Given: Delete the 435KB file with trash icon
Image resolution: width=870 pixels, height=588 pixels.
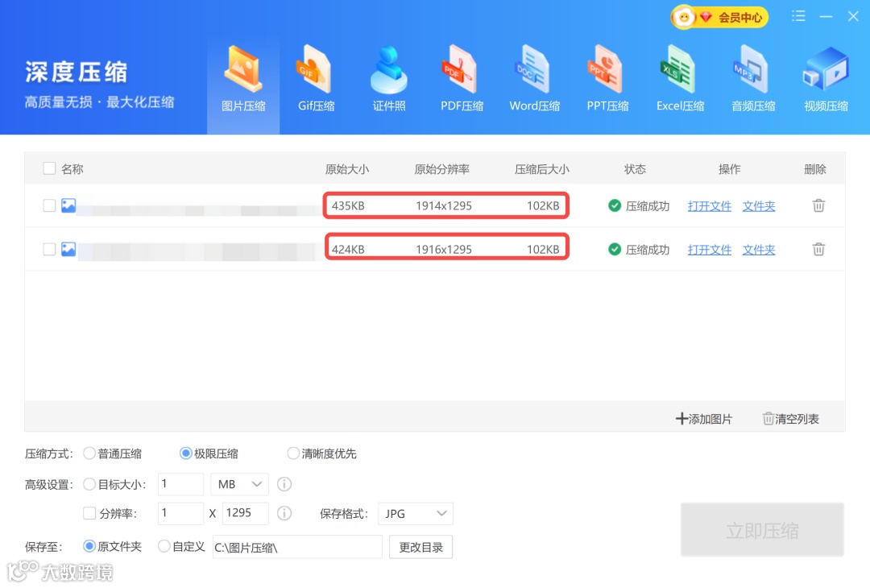Looking at the screenshot, I should [x=818, y=206].
